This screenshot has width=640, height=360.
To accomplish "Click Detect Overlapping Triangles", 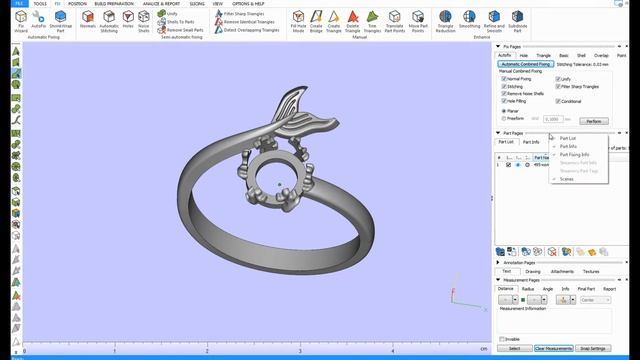I will coord(247,30).
